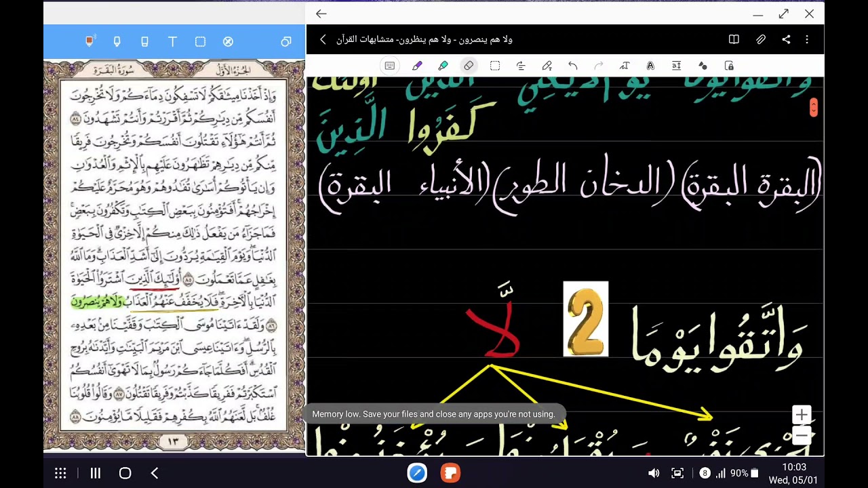
Task: Open the apps grid in taskbar
Action: [60, 473]
